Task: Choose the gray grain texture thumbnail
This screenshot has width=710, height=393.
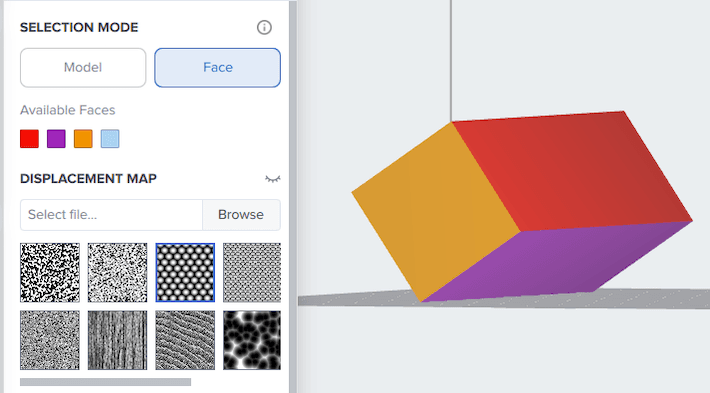Action: (x=50, y=340)
